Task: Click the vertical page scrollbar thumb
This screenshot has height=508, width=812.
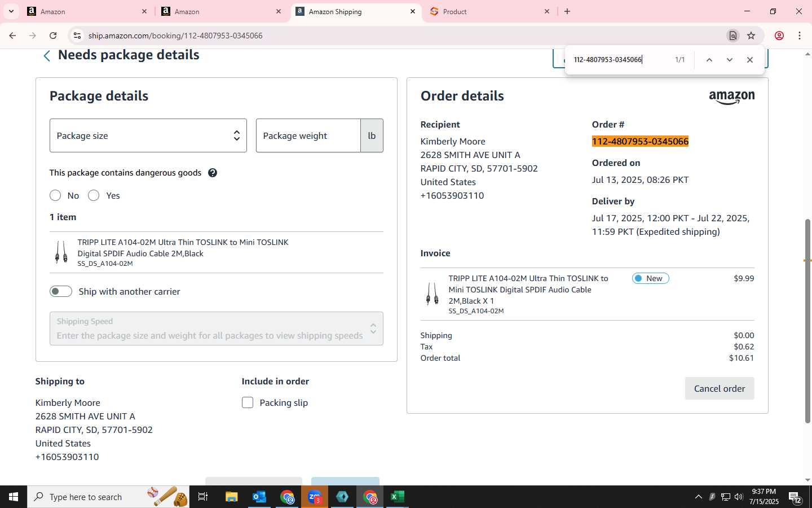Action: click(x=807, y=321)
